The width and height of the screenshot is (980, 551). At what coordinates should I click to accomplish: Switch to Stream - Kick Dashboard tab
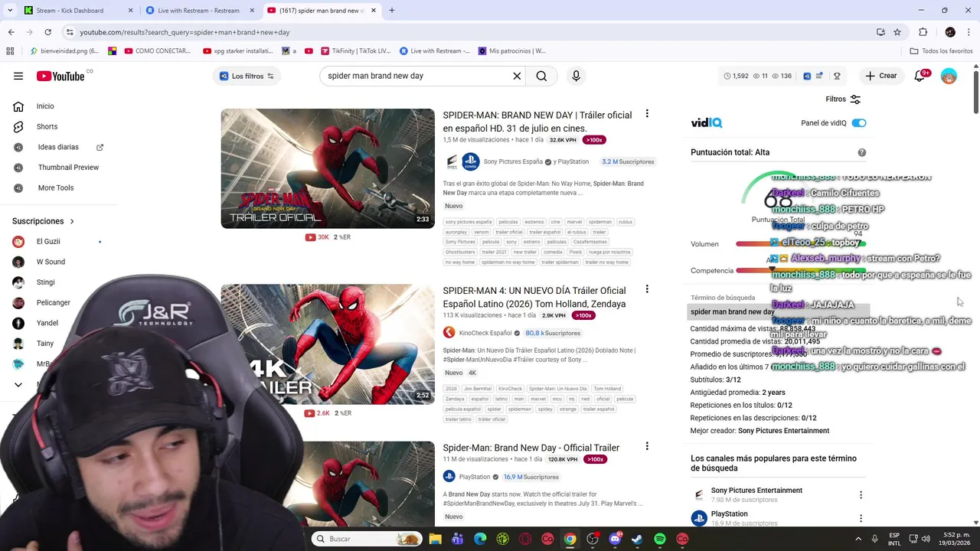pyautogui.click(x=70, y=11)
